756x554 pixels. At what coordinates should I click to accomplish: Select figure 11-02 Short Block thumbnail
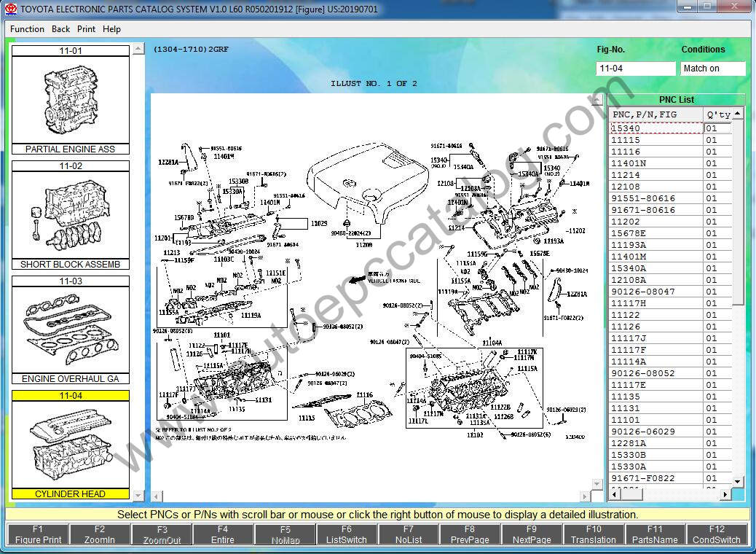point(71,215)
